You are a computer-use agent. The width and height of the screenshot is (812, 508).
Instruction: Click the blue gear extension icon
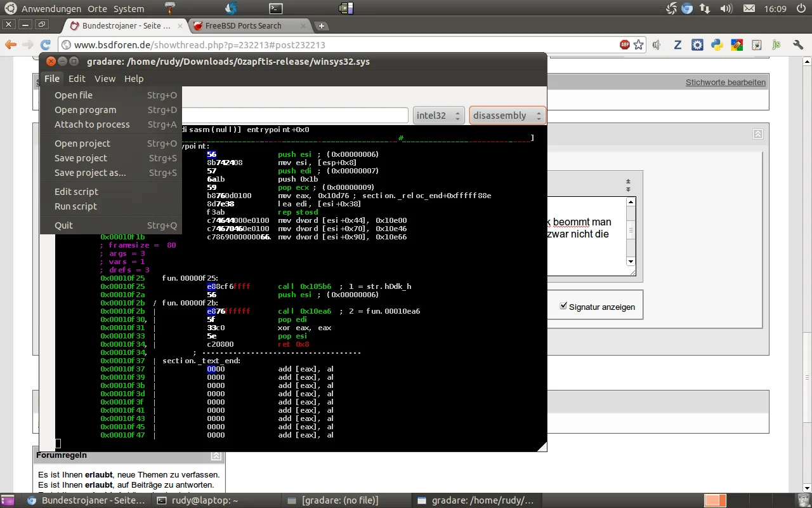[x=697, y=44]
